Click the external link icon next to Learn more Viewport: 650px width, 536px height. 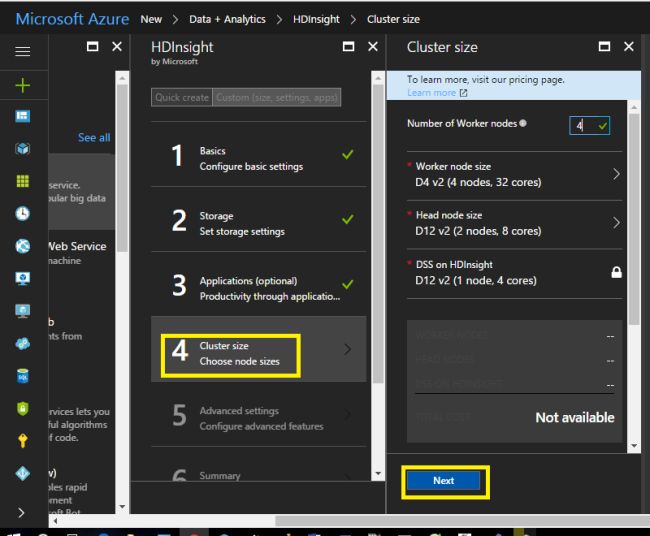463,93
